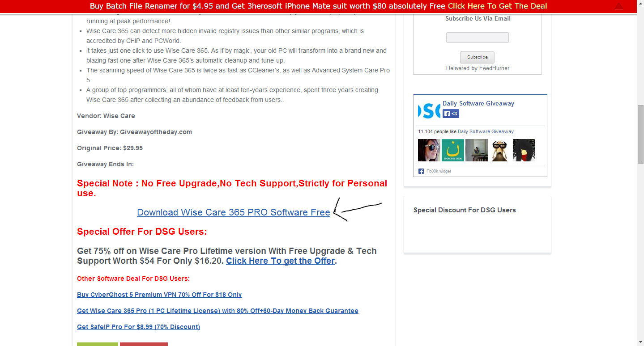Viewport: 644px width, 346px height.
Task: Click the Subscribe button
Action: 478,57
